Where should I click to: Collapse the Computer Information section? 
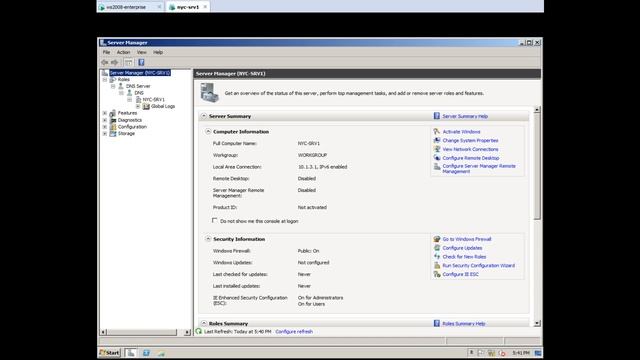(x=208, y=131)
